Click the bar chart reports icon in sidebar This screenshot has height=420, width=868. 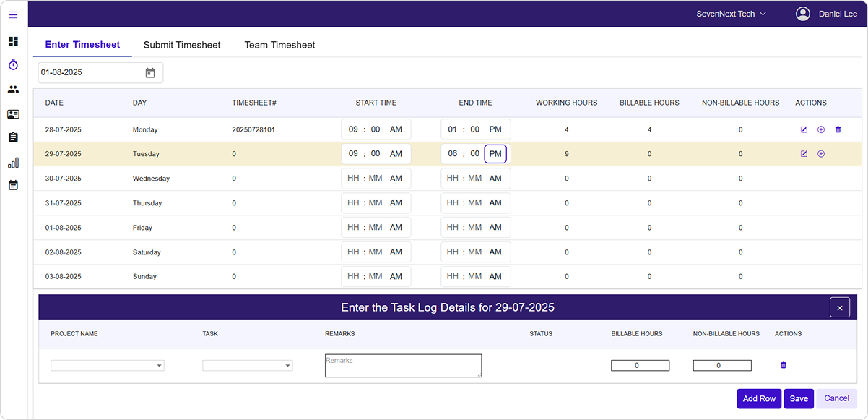(13, 162)
